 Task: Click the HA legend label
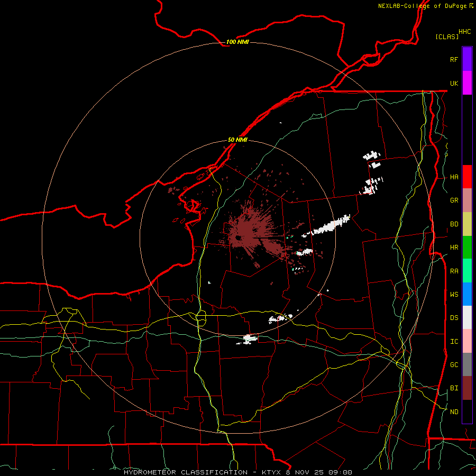454,177
